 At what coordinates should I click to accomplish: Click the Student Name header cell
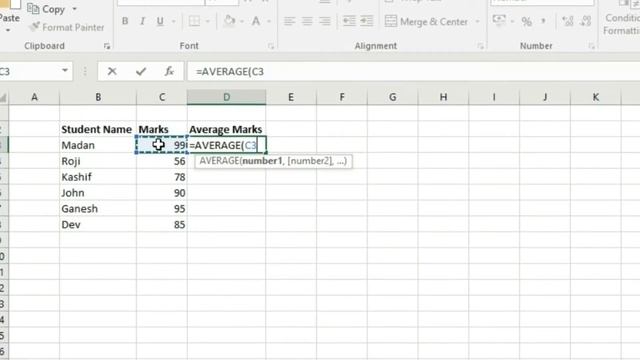point(98,129)
